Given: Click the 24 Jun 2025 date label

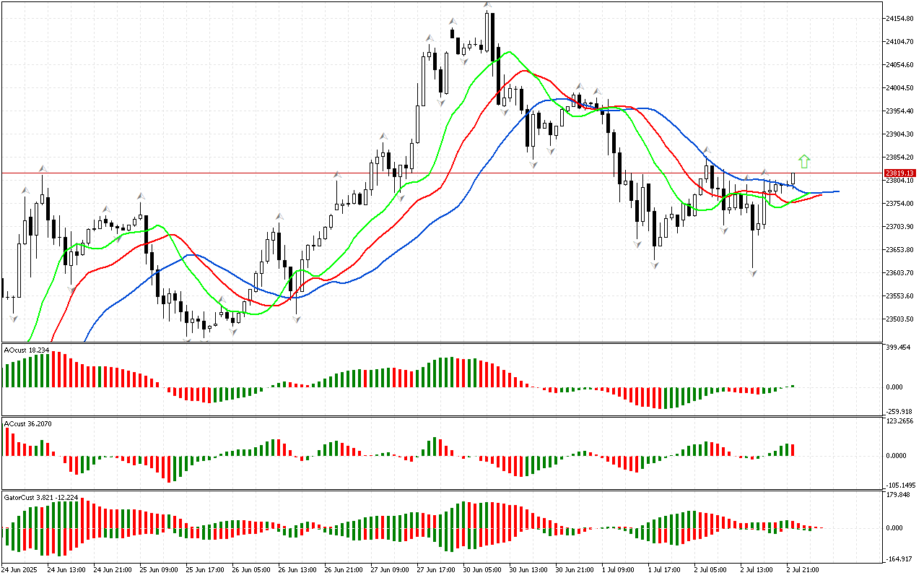Looking at the screenshot, I should coord(19,569).
